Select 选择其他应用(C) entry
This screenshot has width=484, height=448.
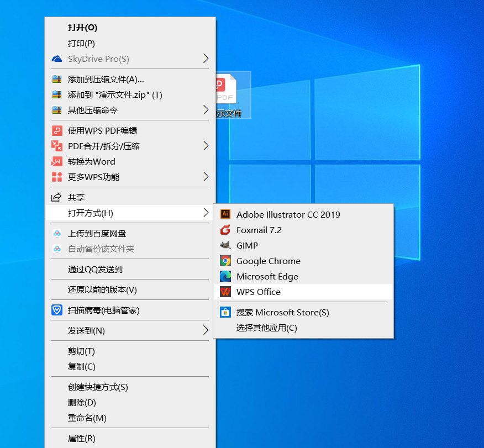click(x=303, y=328)
